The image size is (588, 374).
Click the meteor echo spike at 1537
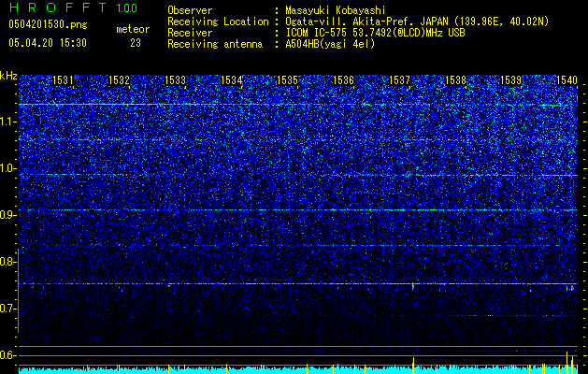(x=413, y=286)
